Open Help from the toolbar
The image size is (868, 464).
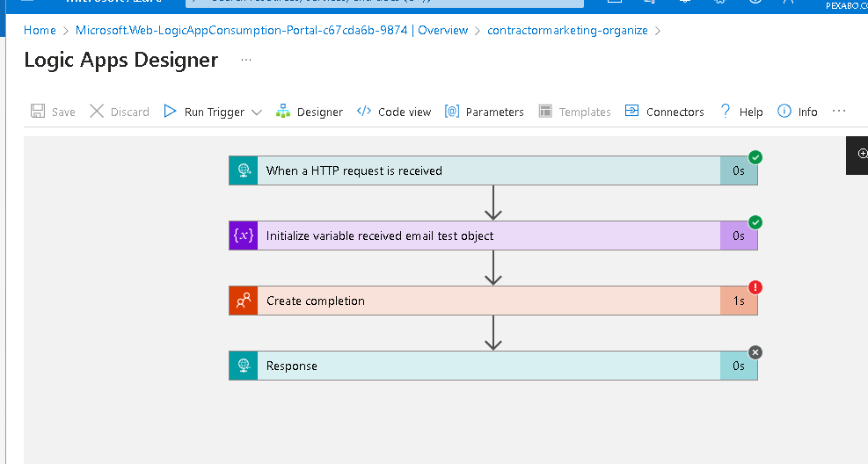741,112
